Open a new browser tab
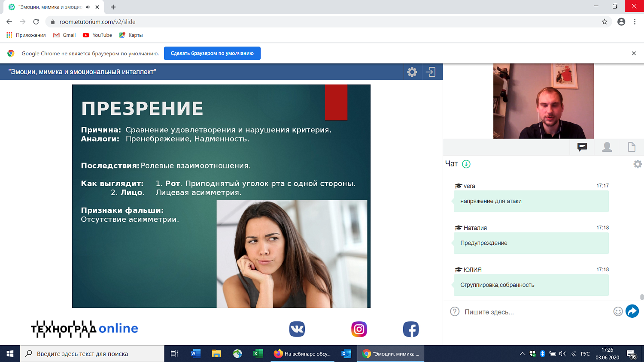This screenshot has width=644, height=362. [113, 7]
